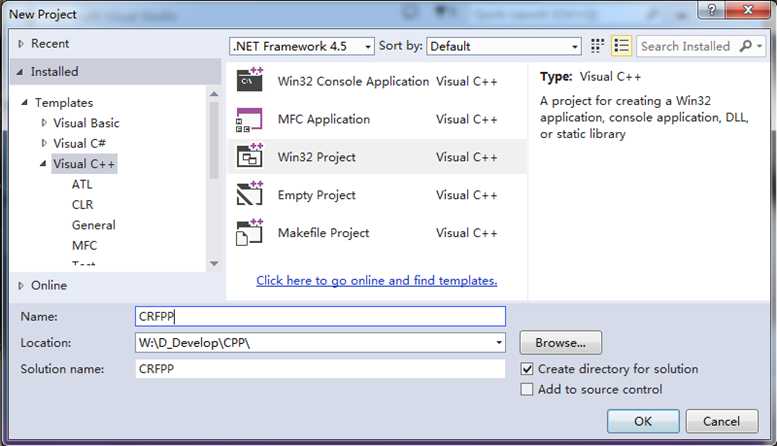The image size is (777, 446).
Task: Select the ATL template category
Action: (82, 184)
